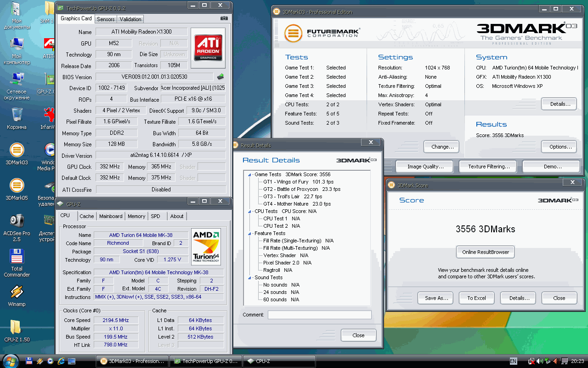Select the 'Ragtroll' result row
This screenshot has height=368, width=588.
click(x=277, y=270)
